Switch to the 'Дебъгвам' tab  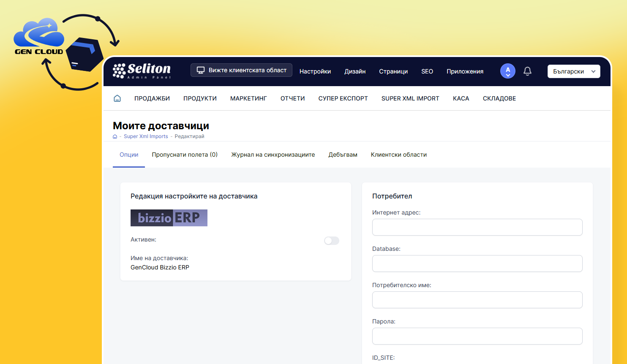coord(343,155)
